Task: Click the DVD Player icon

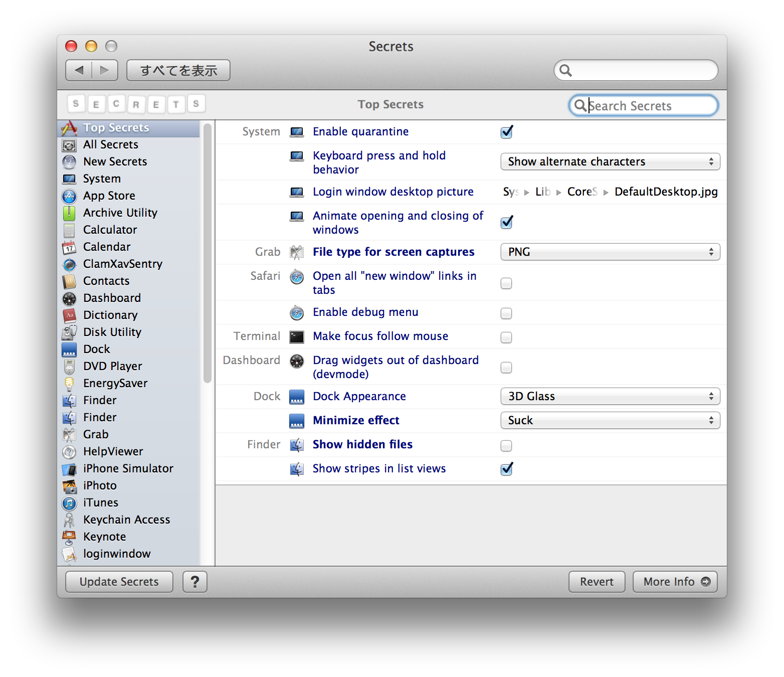Action: pos(69,367)
